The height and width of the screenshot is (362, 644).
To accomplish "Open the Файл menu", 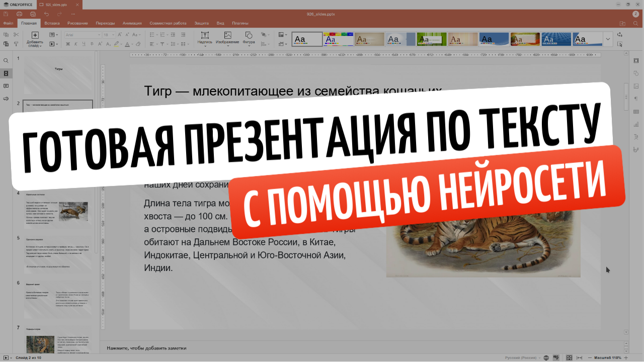I will pyautogui.click(x=8, y=23).
